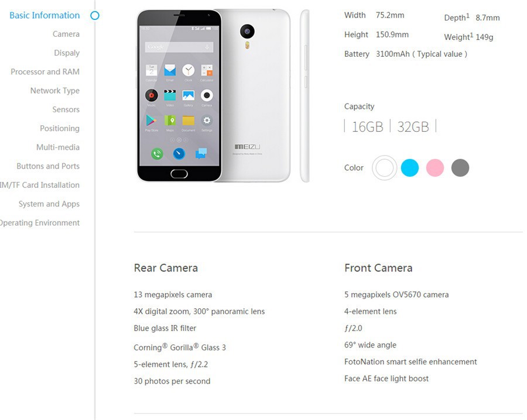
Task: Select the 32GB capacity option
Action: click(413, 126)
